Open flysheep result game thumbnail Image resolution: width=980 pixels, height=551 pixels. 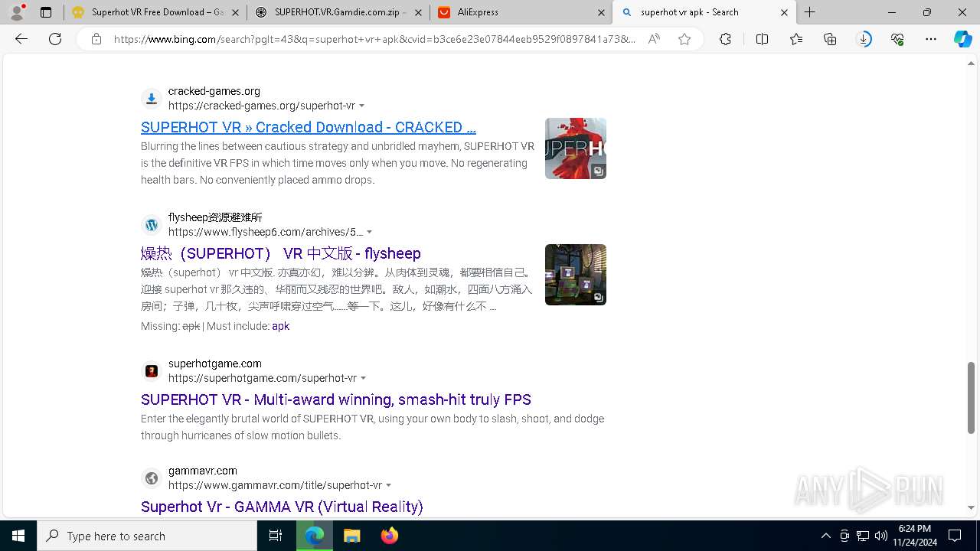coord(576,275)
